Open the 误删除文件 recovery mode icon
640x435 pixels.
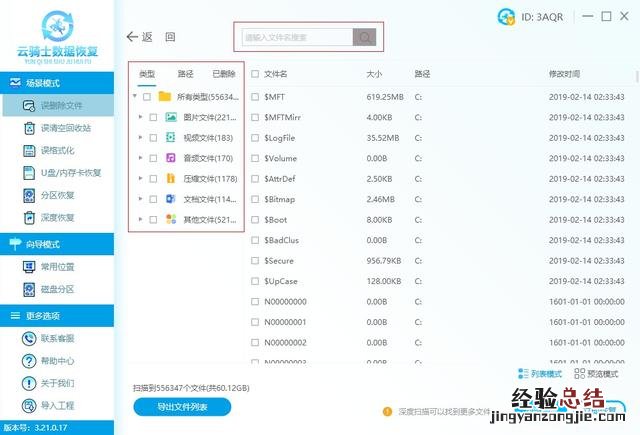click(x=29, y=106)
